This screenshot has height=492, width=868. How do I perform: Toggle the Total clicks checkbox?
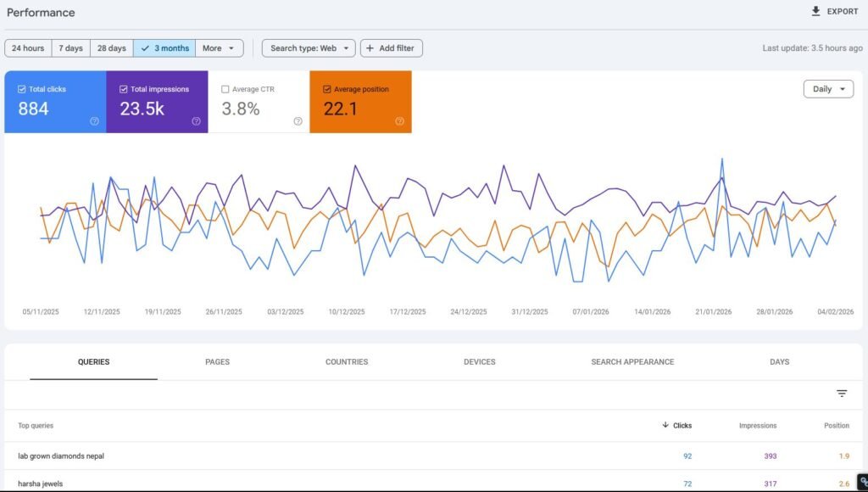[21, 89]
